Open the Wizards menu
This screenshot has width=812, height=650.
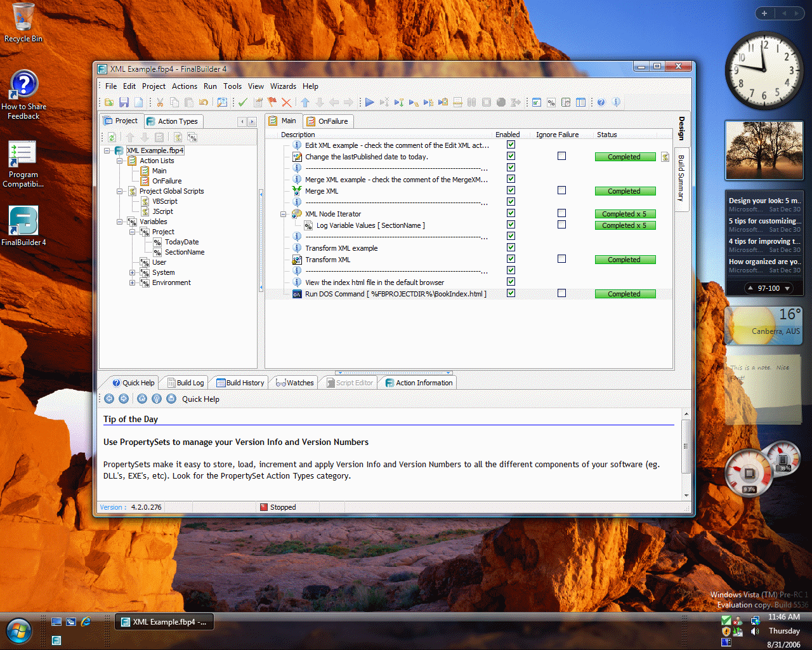click(283, 86)
